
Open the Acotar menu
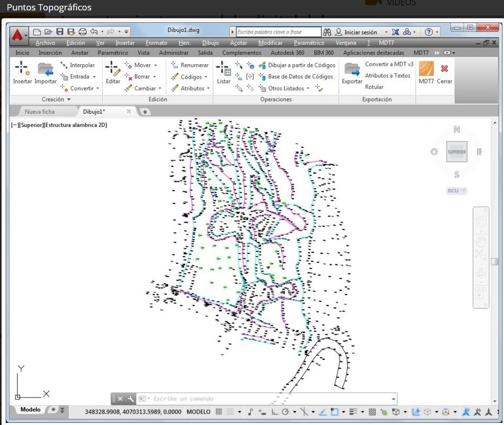pyautogui.click(x=239, y=43)
